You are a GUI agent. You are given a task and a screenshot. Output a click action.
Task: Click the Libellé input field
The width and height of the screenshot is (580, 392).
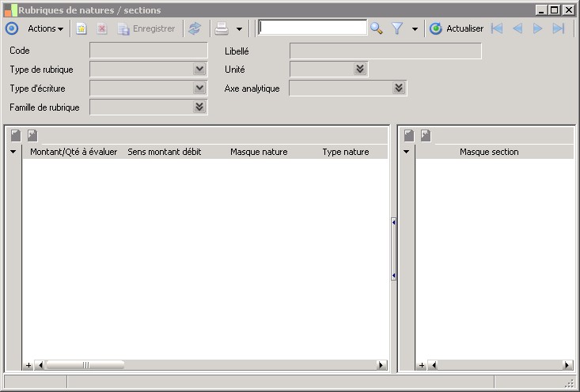click(x=385, y=51)
